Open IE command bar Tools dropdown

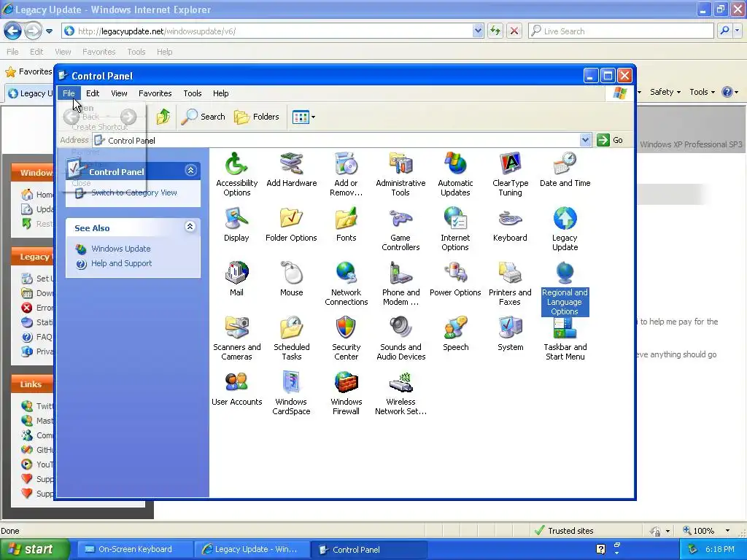point(703,92)
